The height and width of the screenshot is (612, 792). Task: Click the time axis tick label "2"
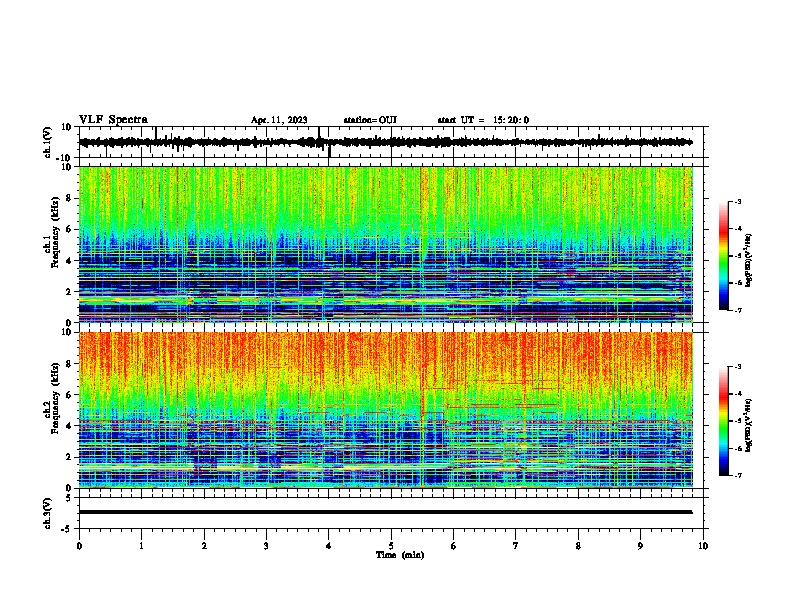click(204, 546)
